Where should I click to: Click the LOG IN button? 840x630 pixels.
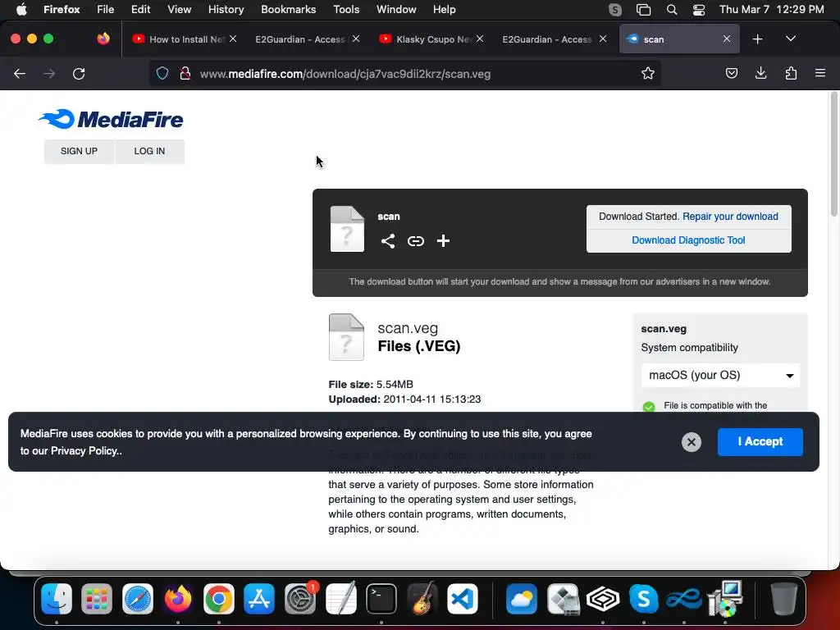pyautogui.click(x=149, y=151)
